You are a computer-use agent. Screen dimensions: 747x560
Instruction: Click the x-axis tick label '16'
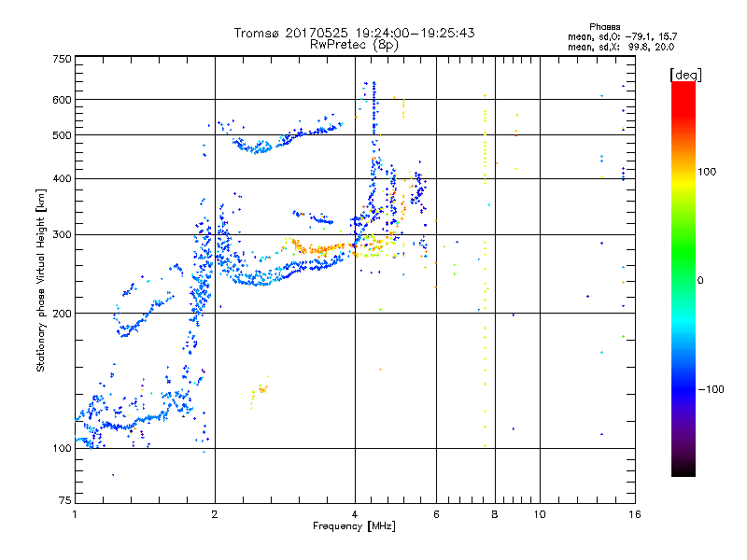click(x=635, y=514)
